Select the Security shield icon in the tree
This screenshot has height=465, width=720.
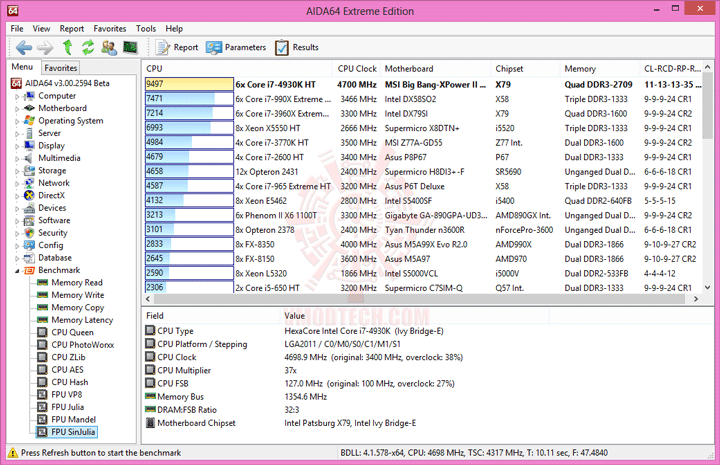pyautogui.click(x=29, y=233)
